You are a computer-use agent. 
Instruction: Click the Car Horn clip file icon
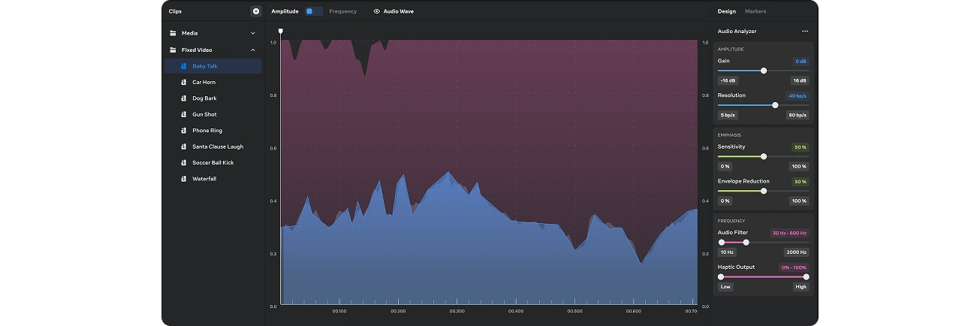pyautogui.click(x=184, y=82)
